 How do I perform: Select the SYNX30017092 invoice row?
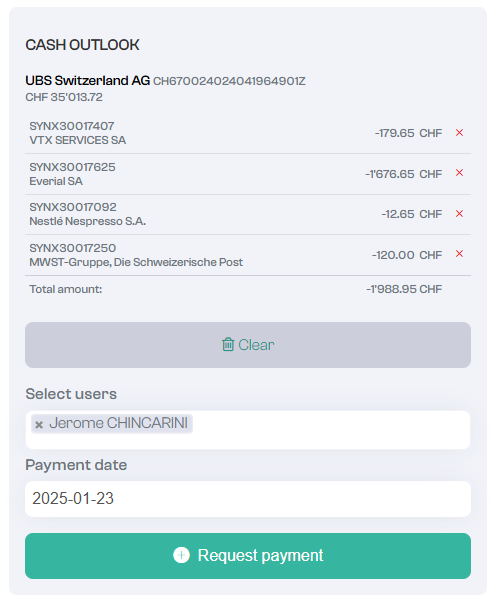[248, 214]
